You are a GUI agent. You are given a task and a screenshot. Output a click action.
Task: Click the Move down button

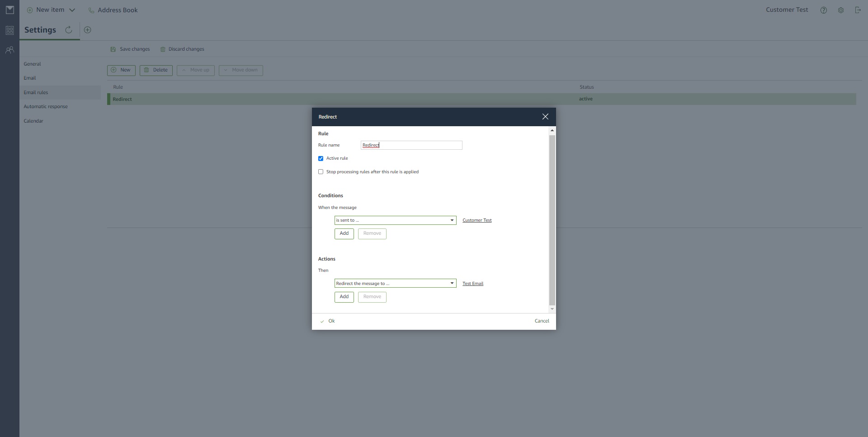(x=241, y=70)
